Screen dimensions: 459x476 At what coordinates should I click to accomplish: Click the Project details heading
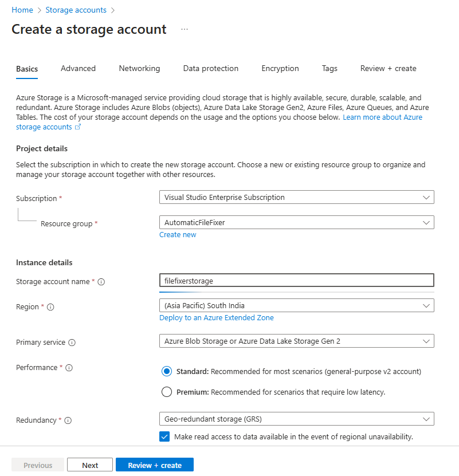(42, 148)
